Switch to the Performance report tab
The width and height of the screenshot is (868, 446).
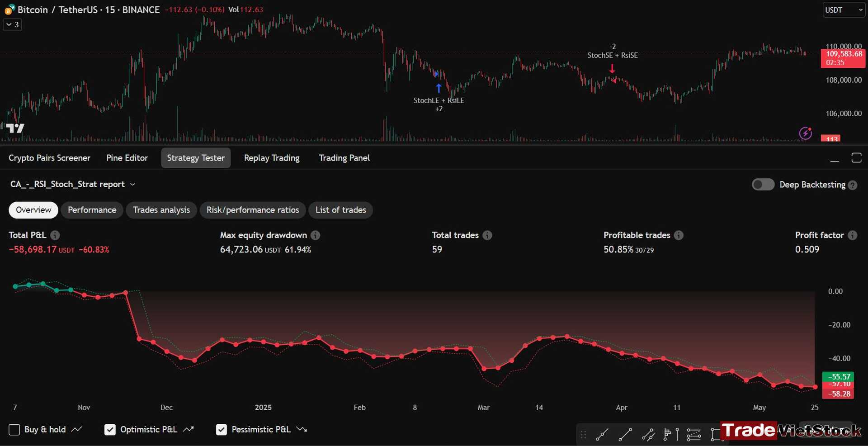click(92, 210)
